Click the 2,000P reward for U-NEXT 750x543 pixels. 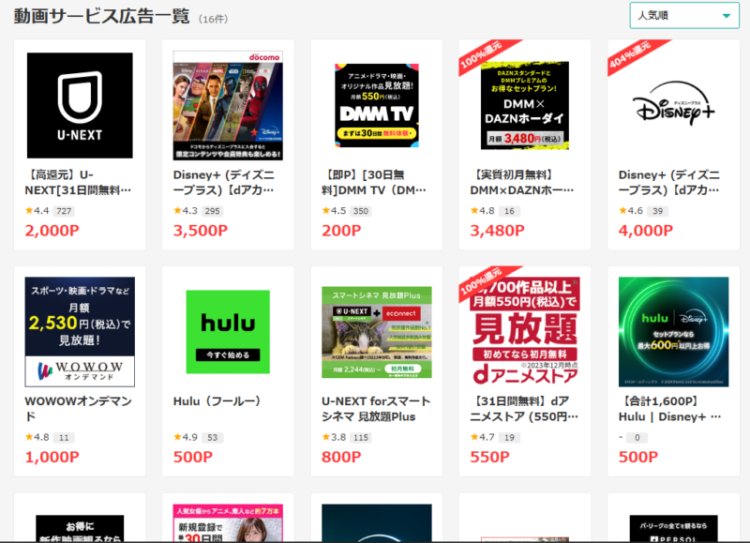point(52,231)
